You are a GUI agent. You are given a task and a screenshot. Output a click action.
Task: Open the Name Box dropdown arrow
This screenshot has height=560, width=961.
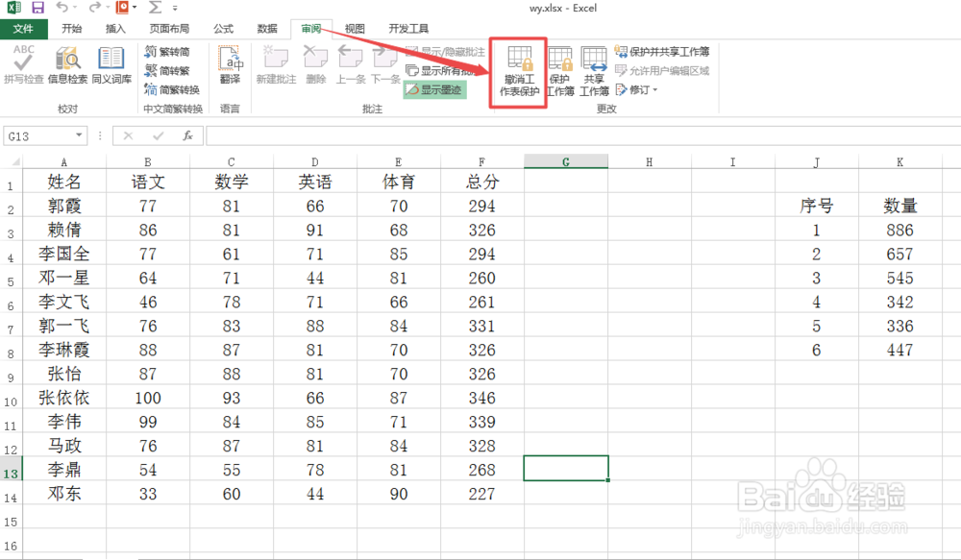coord(81,135)
